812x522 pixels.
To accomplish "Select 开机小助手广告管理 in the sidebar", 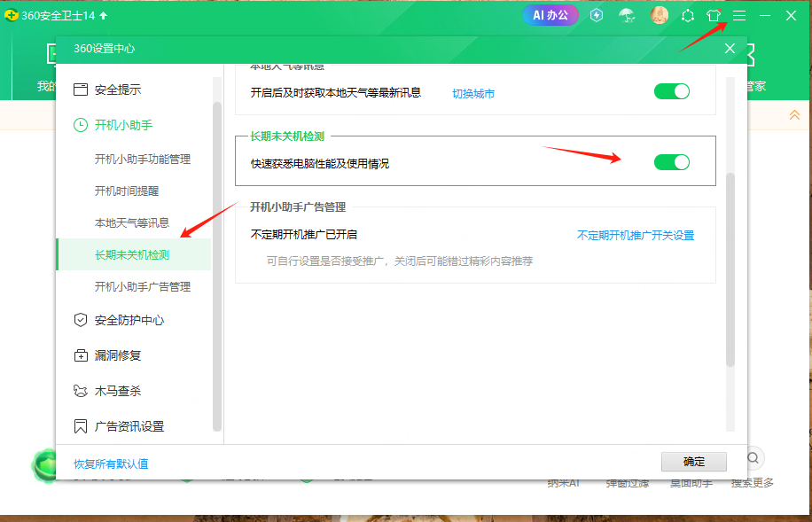I will coord(142,286).
